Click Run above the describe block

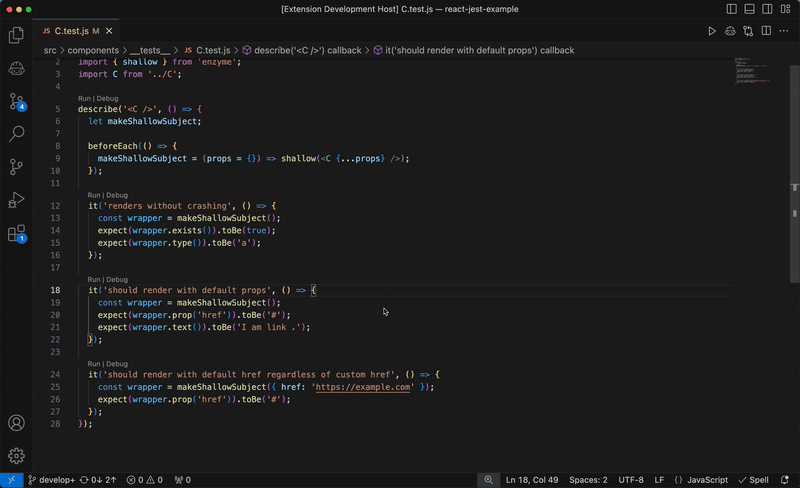pos(84,99)
